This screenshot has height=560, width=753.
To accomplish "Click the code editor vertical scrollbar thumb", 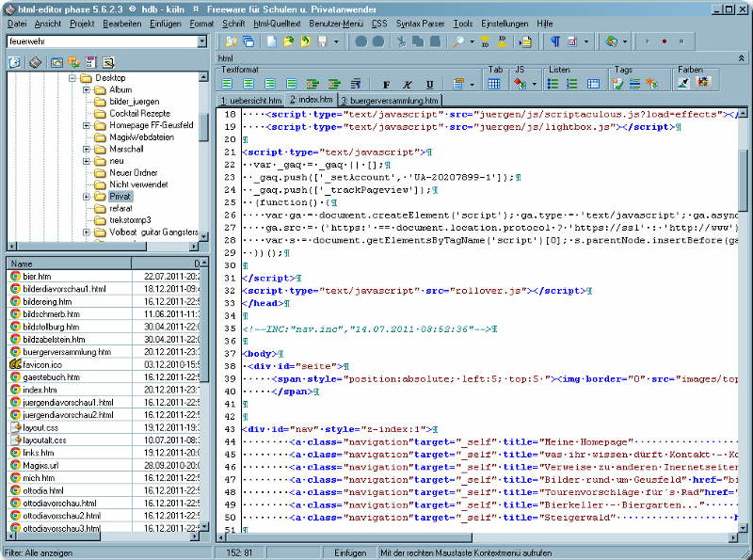I will click(743, 180).
